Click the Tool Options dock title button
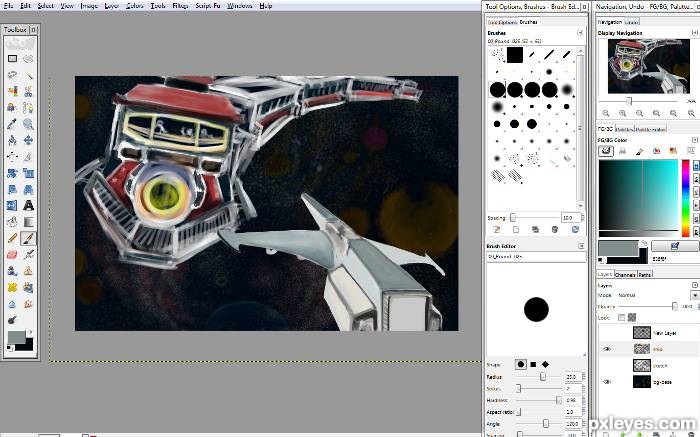The height and width of the screenshot is (437, 700). pyautogui.click(x=584, y=7)
